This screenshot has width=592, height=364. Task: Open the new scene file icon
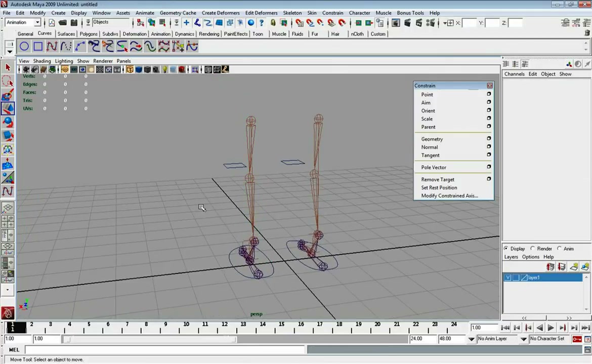[x=52, y=23]
